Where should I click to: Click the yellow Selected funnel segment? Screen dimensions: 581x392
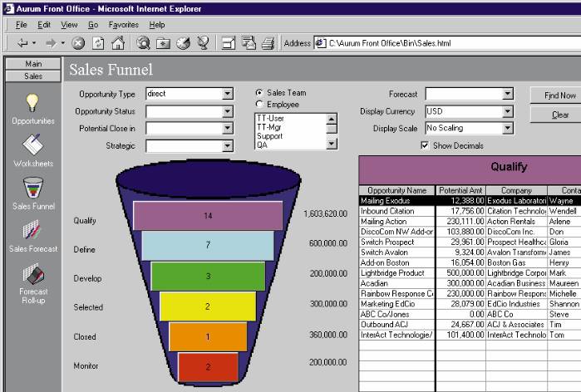pos(208,306)
